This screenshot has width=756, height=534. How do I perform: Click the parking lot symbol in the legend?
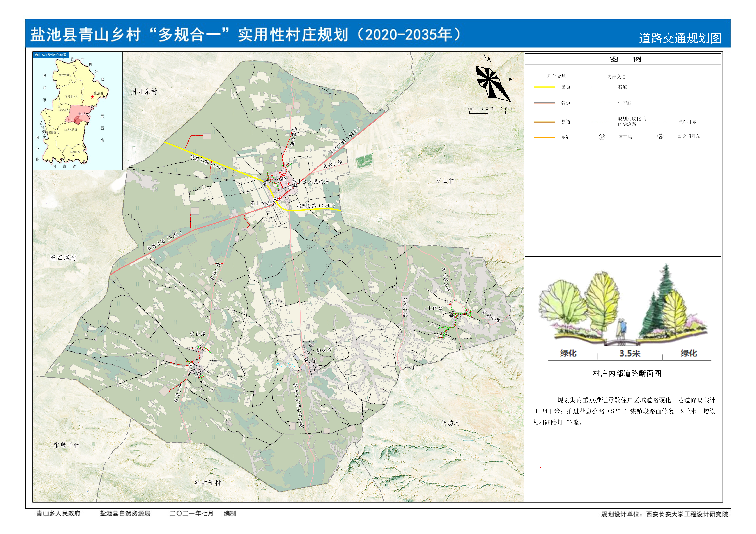(x=602, y=137)
